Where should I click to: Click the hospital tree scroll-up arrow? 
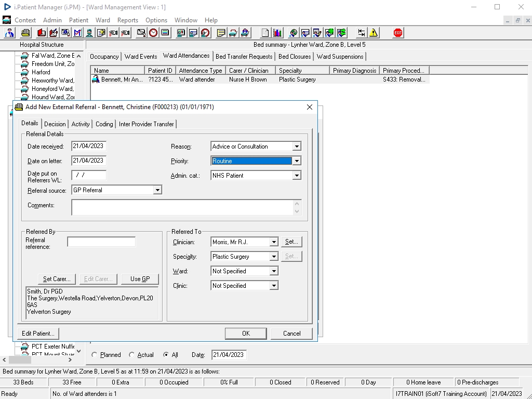pos(79,56)
